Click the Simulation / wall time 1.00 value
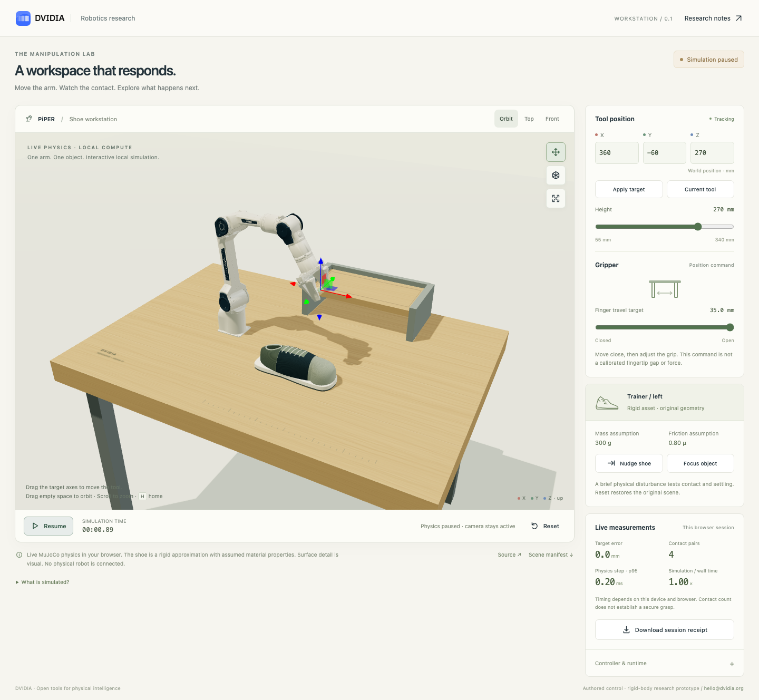 click(680, 582)
